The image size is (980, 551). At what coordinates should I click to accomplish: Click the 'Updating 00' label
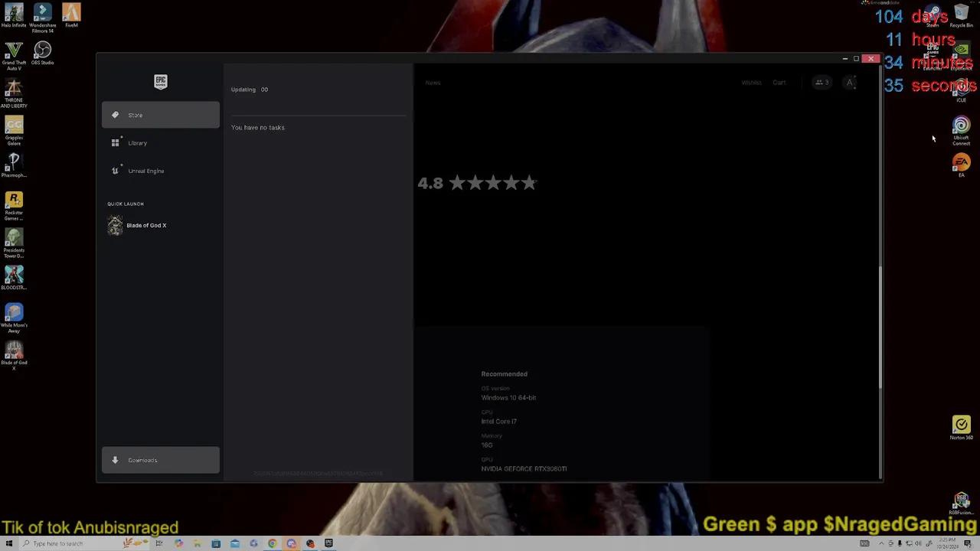250,90
